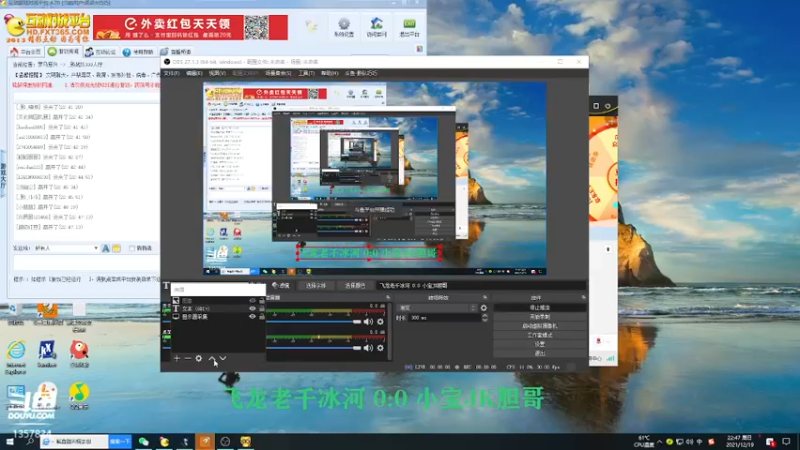Open the blue KX desktop shortcut
Screen dimensions: 800x450
coord(47,354)
